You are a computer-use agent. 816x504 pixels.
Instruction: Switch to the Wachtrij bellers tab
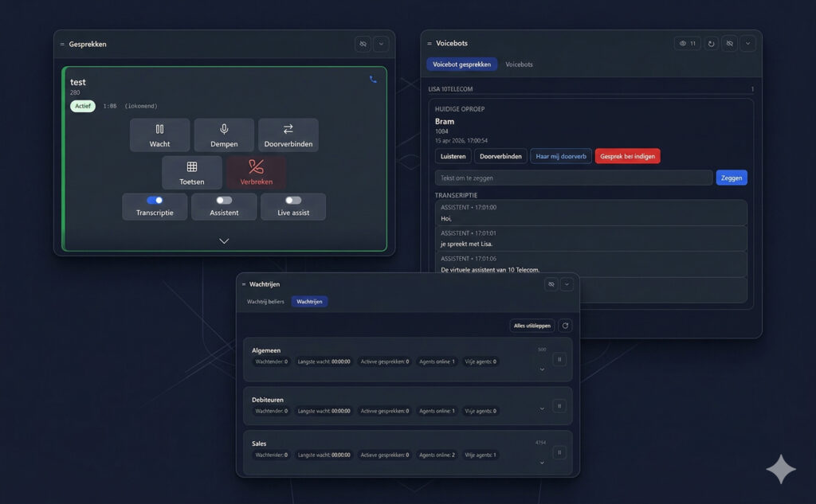tap(265, 302)
